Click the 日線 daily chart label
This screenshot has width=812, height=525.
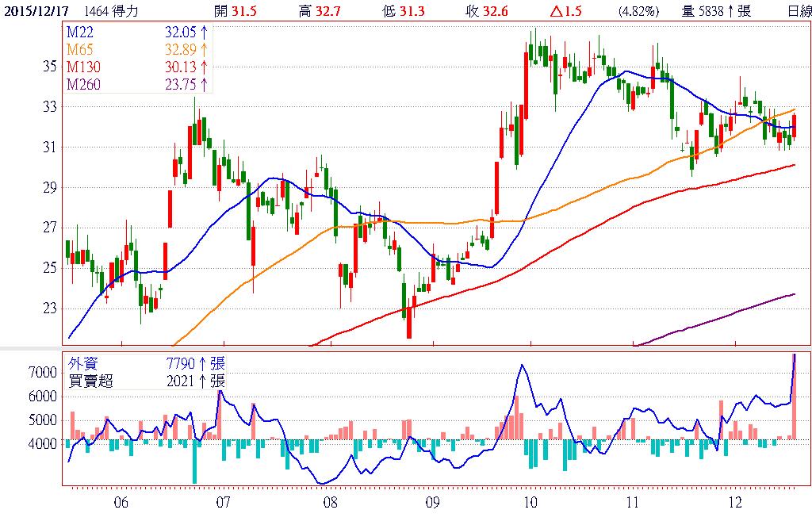pos(799,10)
